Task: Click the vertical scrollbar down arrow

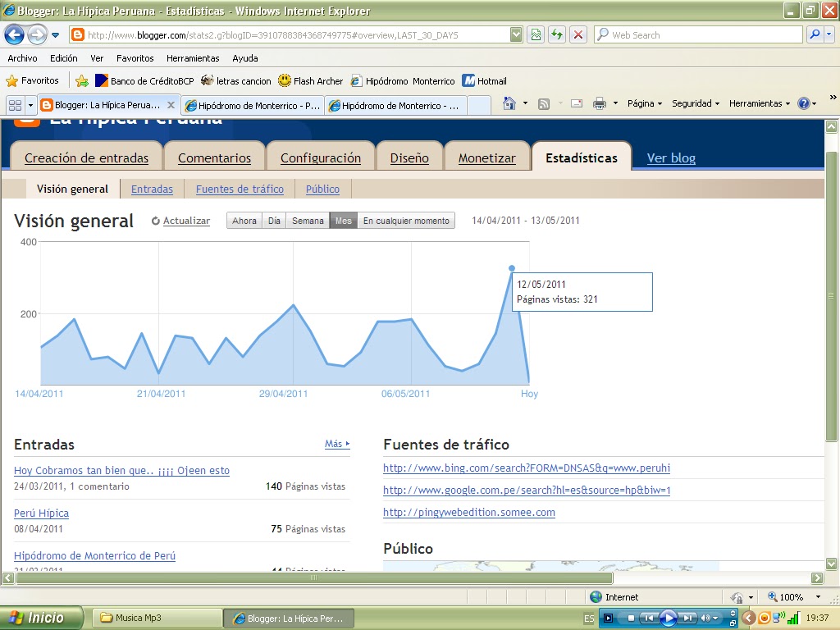Action: click(832, 564)
